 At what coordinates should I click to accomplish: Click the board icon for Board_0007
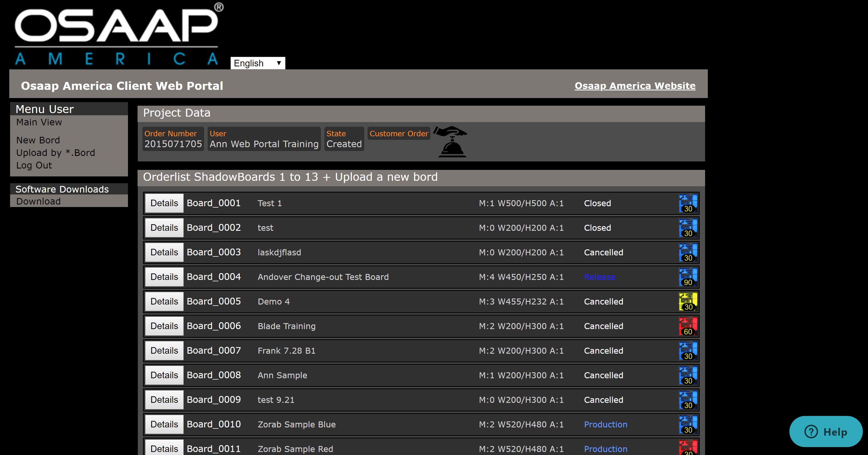click(688, 351)
